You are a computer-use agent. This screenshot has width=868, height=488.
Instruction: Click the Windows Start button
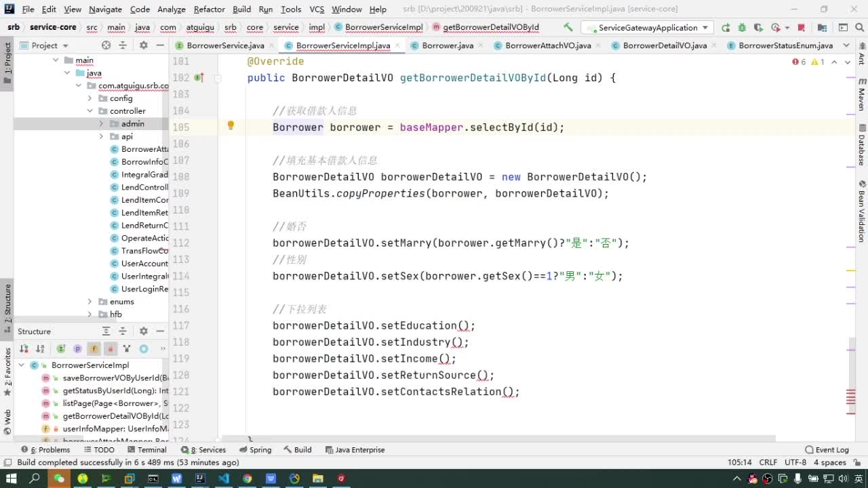click(11, 479)
